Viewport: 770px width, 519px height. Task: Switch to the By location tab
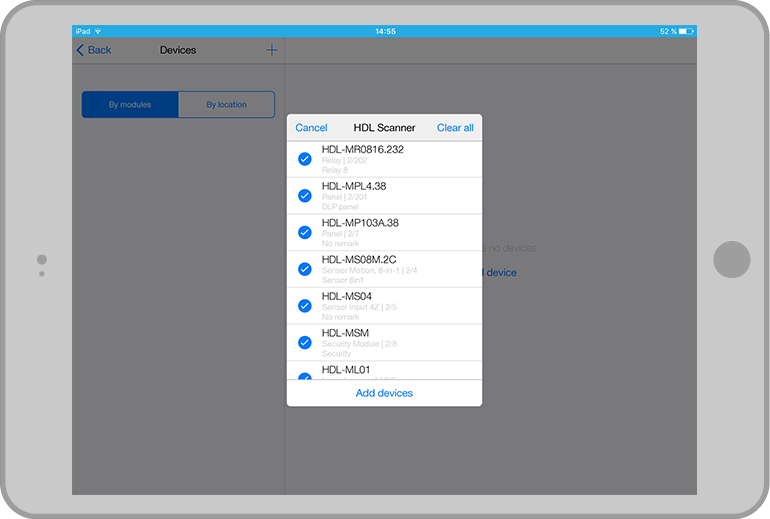(x=226, y=105)
